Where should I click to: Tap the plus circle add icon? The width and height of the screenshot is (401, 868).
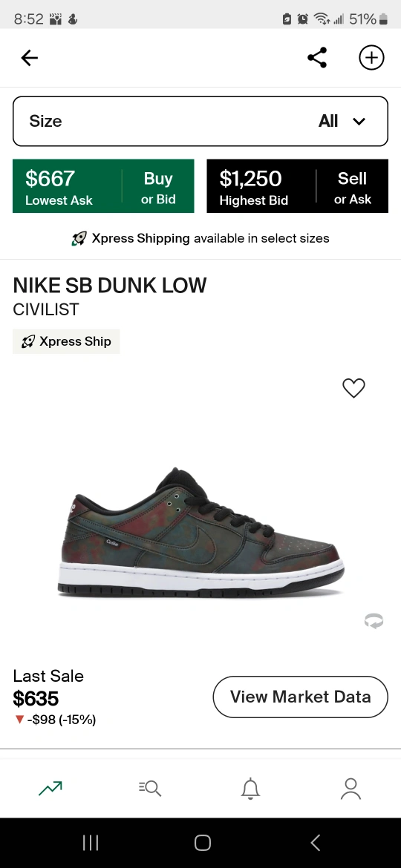coord(371,58)
